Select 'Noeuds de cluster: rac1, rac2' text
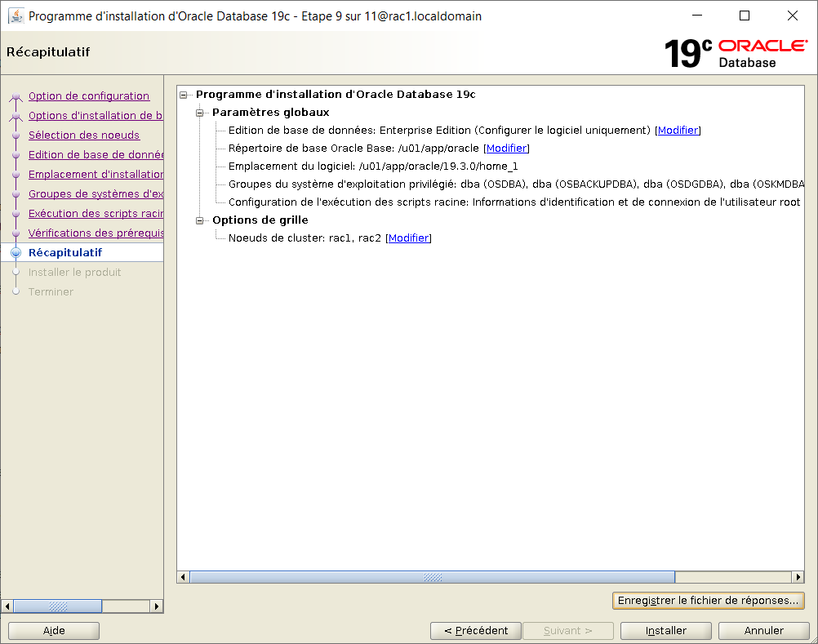Viewport: 818px width, 644px height. [305, 238]
